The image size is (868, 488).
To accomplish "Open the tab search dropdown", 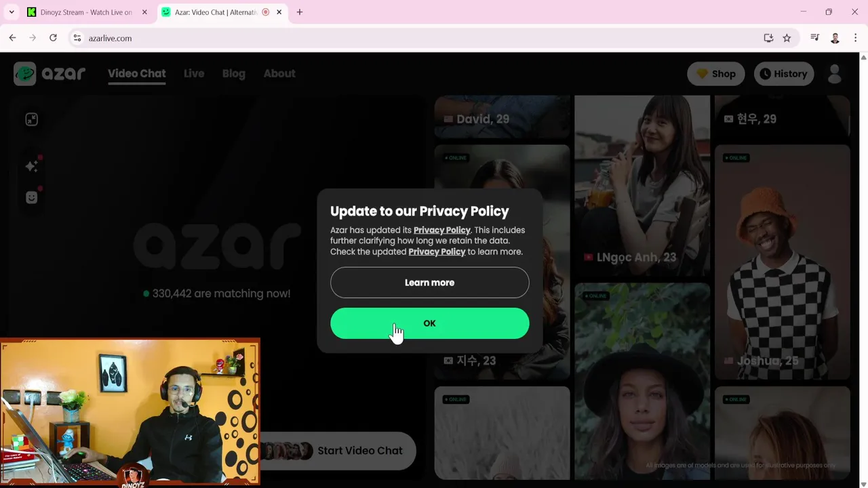I will pyautogui.click(x=12, y=12).
